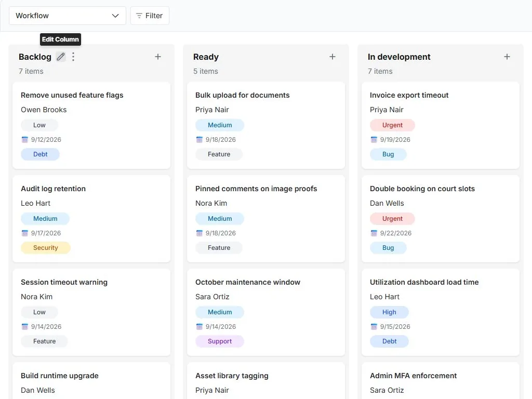The image size is (532, 399).
Task: Click Medium priority on October maintenance window
Action: pos(220,312)
